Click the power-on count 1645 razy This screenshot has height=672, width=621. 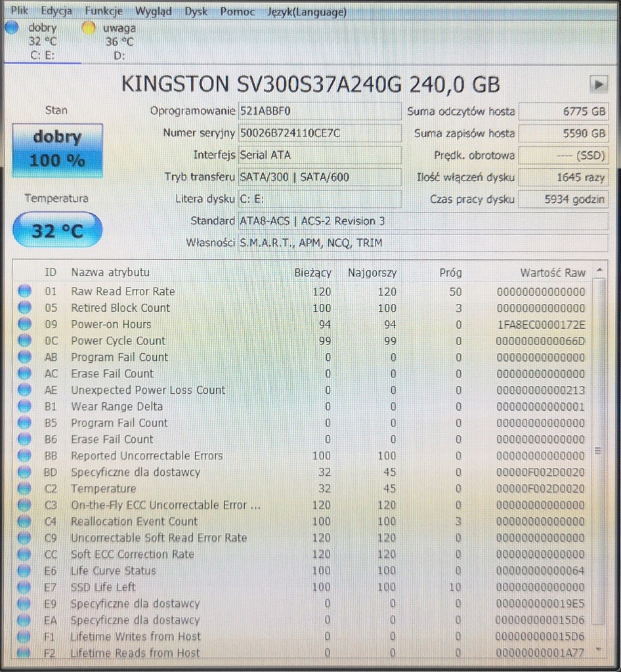(563, 177)
